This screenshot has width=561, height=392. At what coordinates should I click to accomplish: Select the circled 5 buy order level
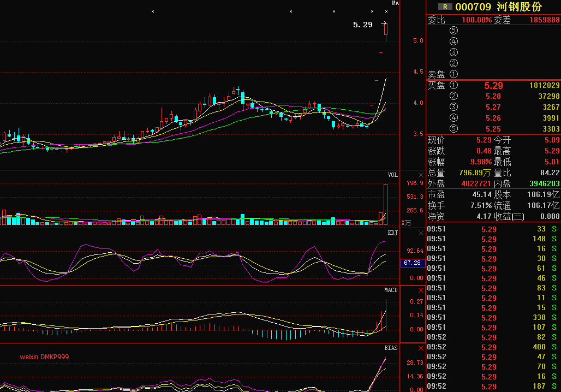tap(453, 128)
